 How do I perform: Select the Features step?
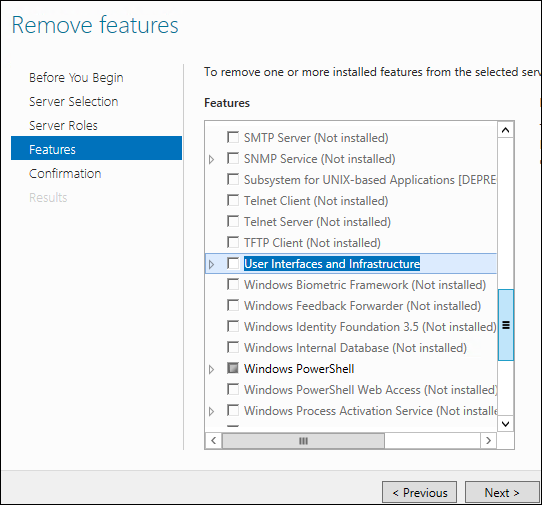pos(96,148)
